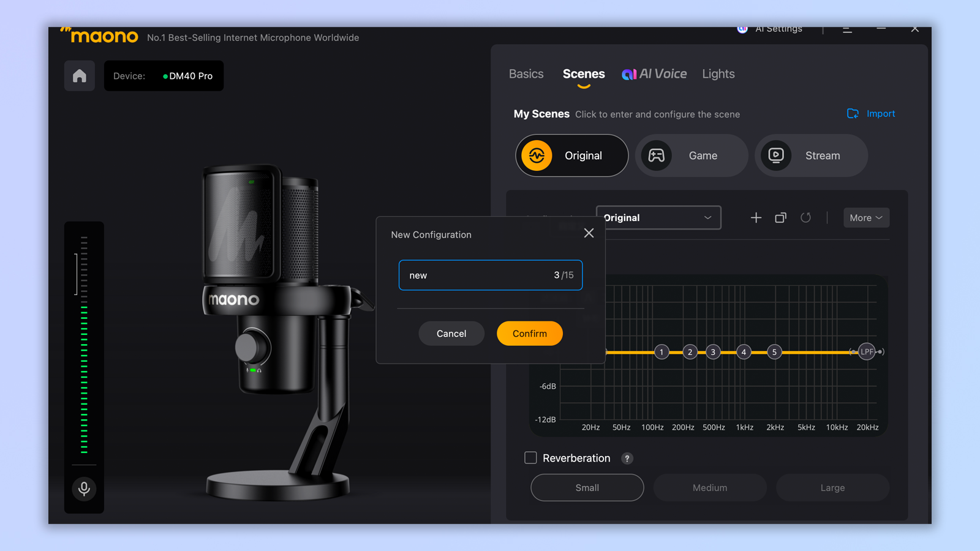
Task: Click the Game scene gamepad icon
Action: click(x=657, y=156)
